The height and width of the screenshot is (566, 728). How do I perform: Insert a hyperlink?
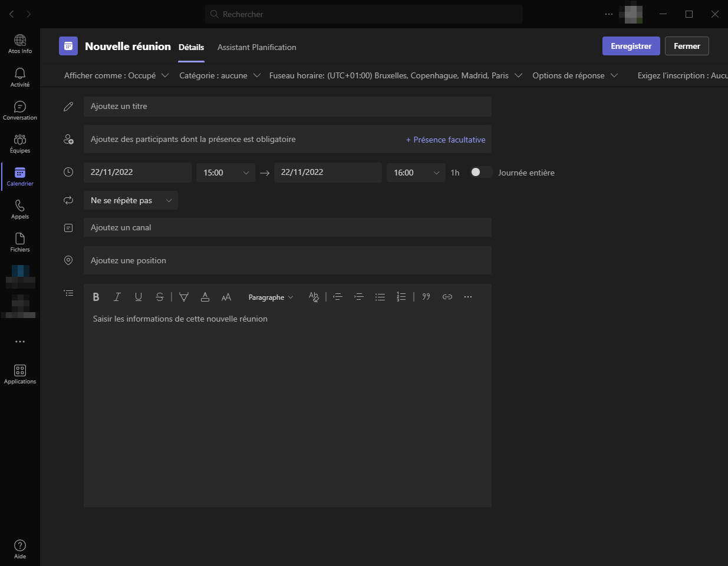[447, 297]
